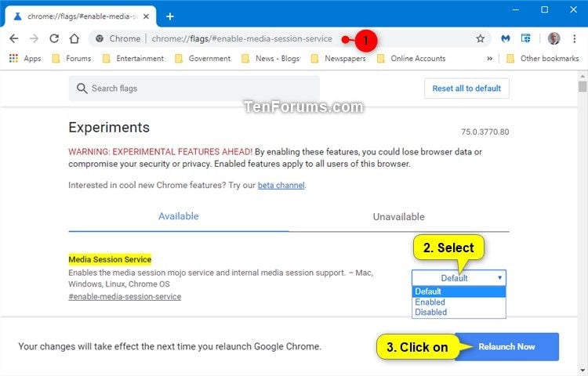Click the Media Session Service dropdown box

tap(459, 278)
